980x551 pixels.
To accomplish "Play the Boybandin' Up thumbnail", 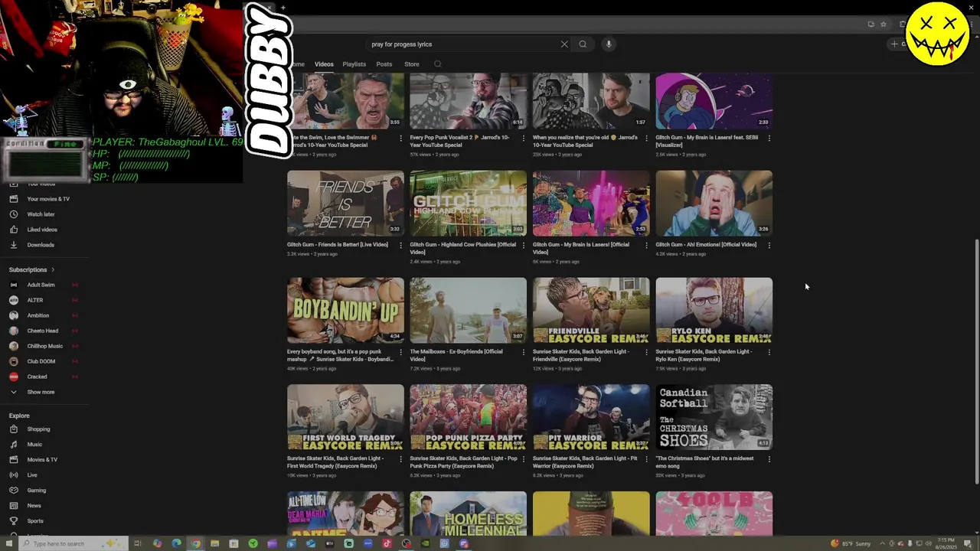I will point(345,310).
